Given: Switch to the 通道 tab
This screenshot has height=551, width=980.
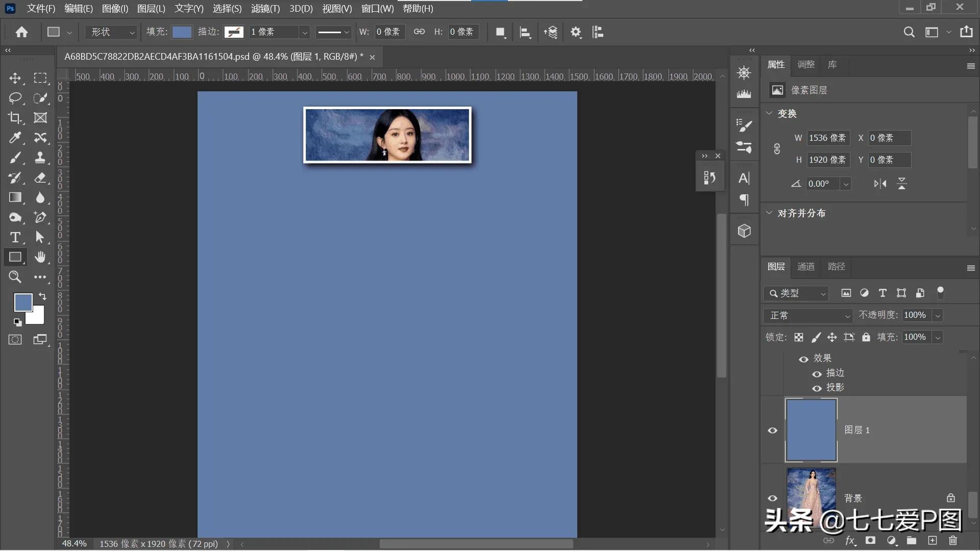Looking at the screenshot, I should 806,266.
